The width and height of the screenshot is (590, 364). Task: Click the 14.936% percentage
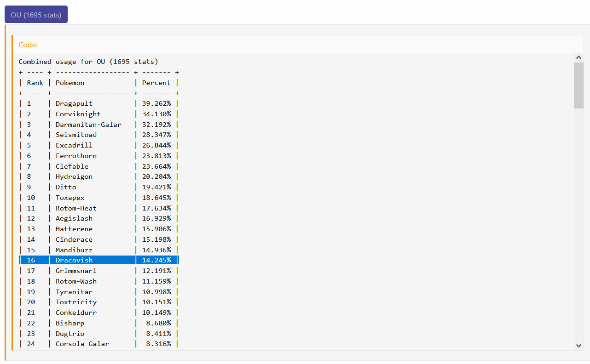coord(156,250)
